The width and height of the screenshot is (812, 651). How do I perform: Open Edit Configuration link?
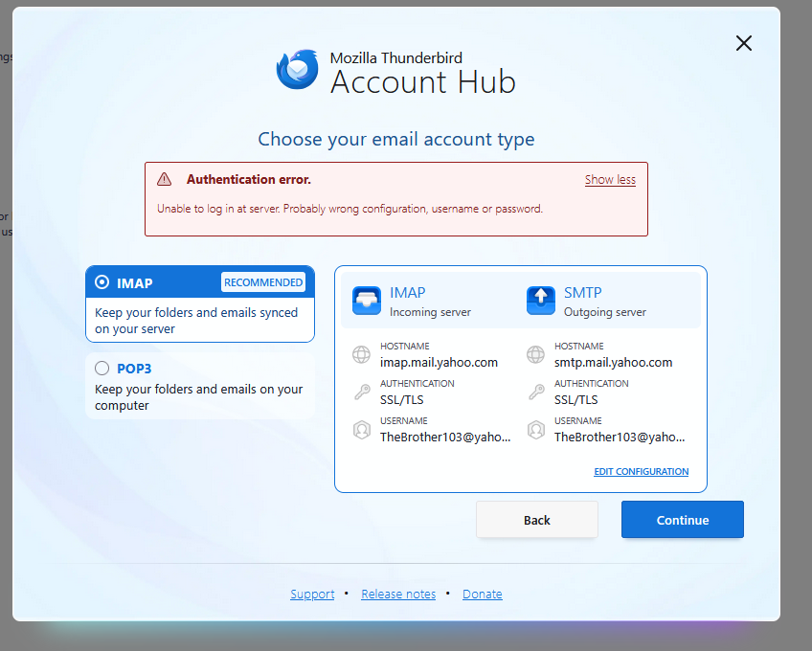click(642, 471)
